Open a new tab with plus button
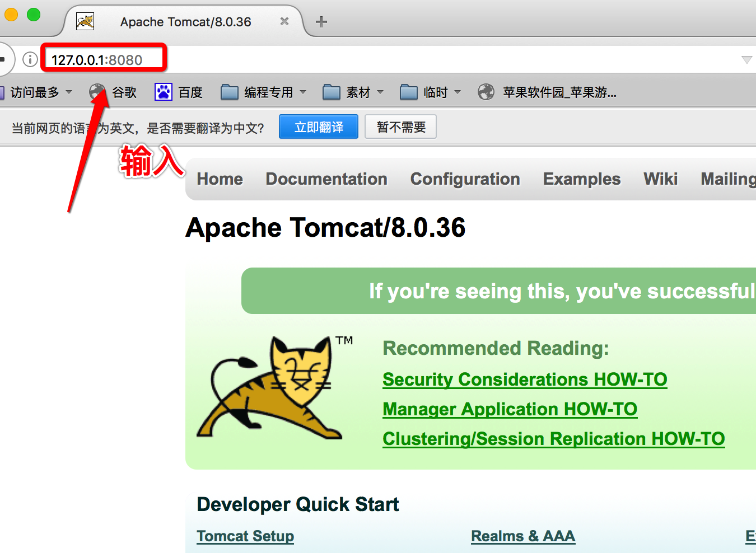Screen dimensions: 756x553 click(x=321, y=22)
